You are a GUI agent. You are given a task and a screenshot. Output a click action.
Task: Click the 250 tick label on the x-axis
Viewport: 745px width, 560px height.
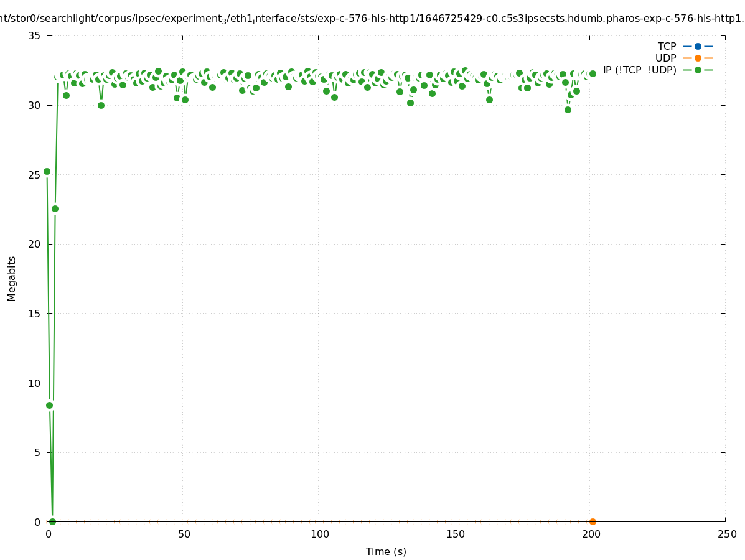tap(726, 534)
